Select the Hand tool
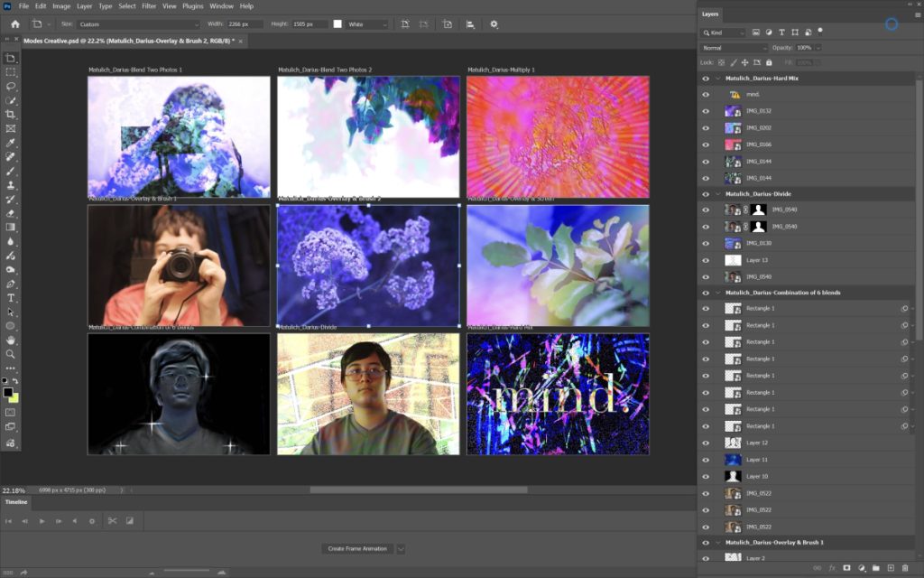 [x=11, y=340]
